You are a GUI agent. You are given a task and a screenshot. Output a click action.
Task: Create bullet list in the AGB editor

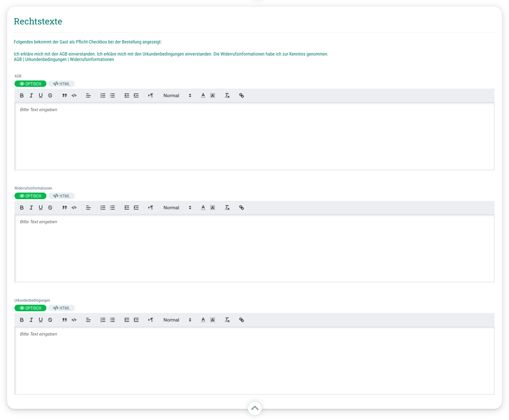[x=112, y=96]
